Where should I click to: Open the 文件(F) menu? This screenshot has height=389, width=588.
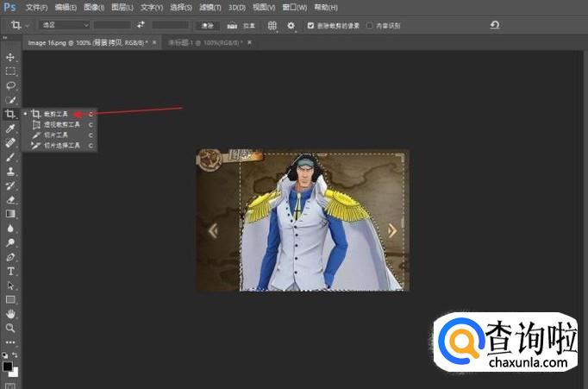click(36, 7)
